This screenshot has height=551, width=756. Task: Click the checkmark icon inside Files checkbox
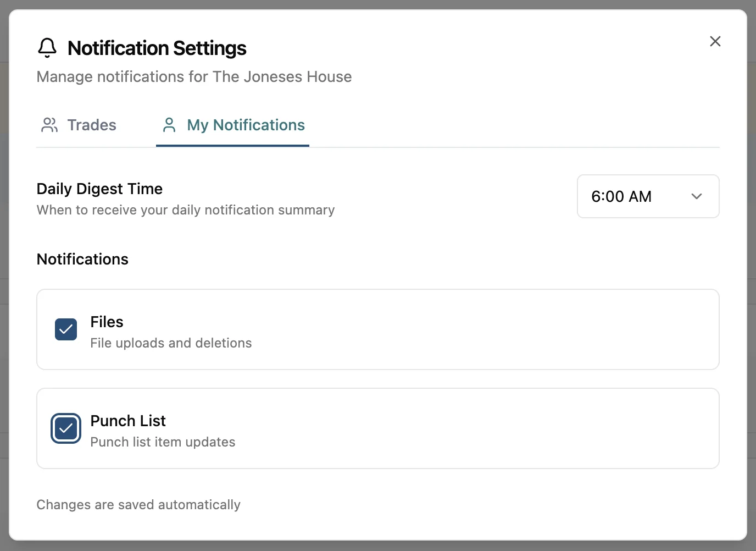[65, 329]
